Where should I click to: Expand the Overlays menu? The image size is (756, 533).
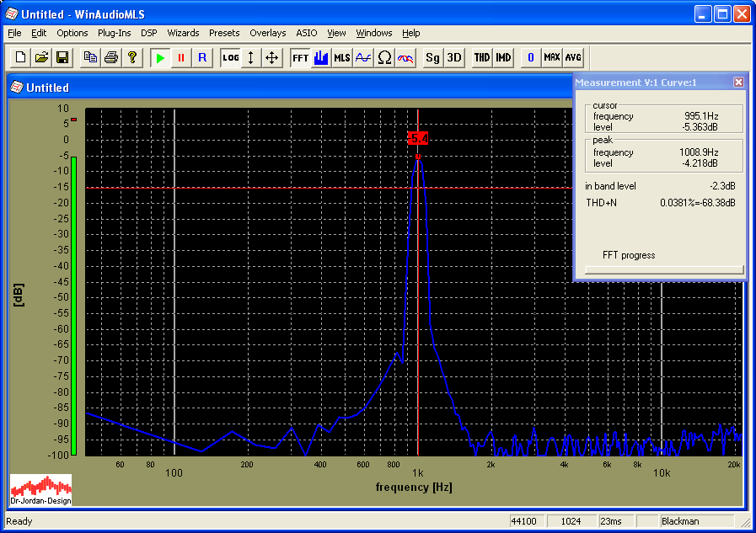268,33
